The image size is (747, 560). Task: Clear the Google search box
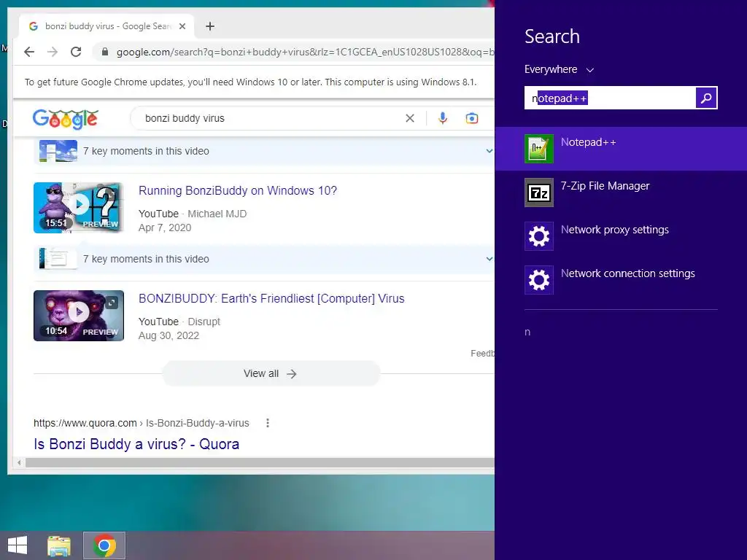click(410, 118)
